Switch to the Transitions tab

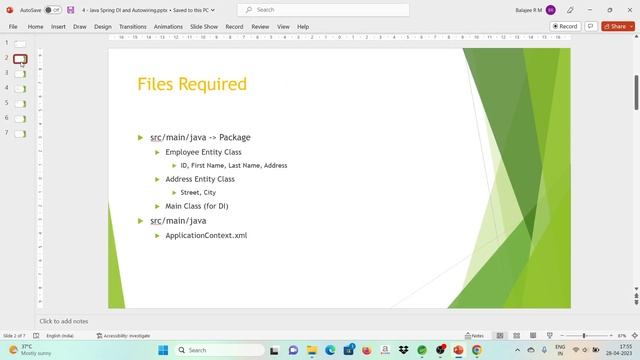(x=133, y=27)
